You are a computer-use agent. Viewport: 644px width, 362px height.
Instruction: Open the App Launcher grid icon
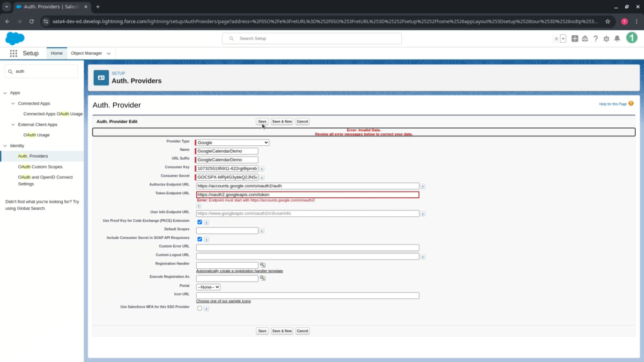14,53
